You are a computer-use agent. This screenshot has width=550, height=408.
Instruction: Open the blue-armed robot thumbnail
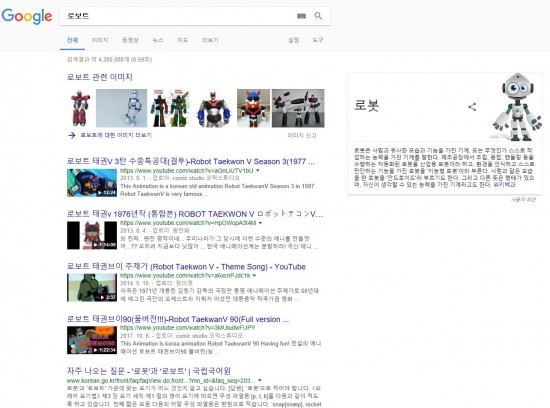click(214, 108)
